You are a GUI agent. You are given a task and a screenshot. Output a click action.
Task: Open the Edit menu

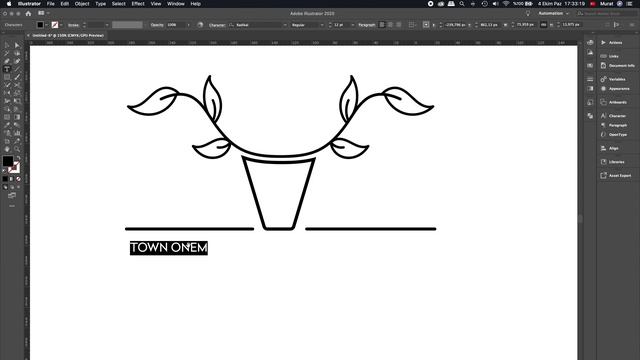pyautogui.click(x=64, y=4)
